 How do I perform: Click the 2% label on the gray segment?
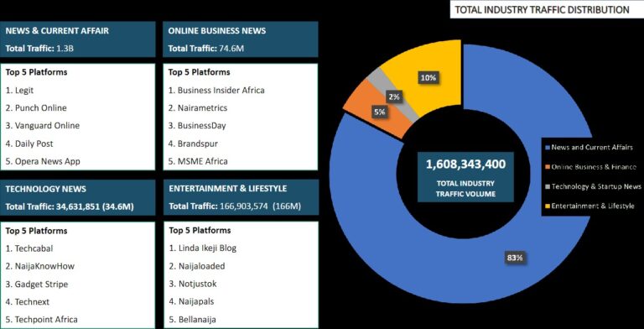[394, 97]
